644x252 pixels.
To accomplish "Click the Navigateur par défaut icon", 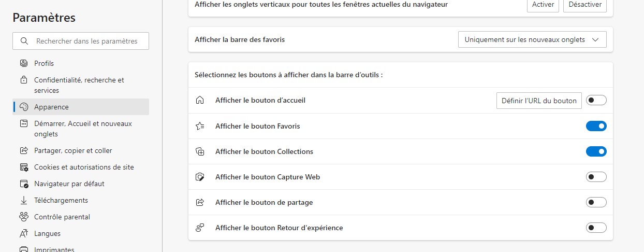I will pos(24,184).
